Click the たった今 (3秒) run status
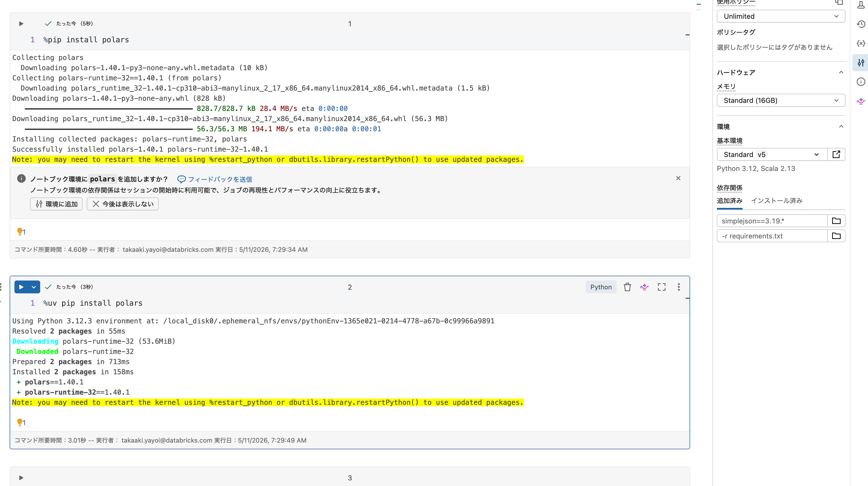 [74, 287]
